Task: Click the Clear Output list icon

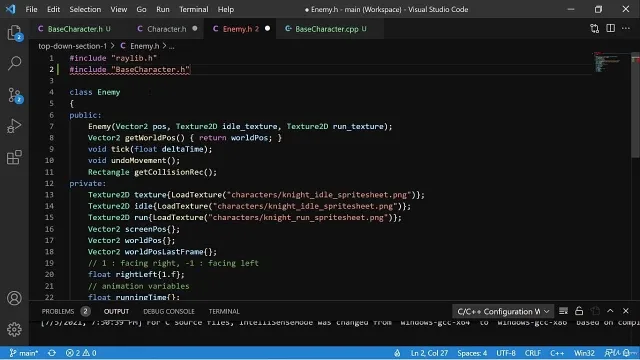Action: pos(563,311)
